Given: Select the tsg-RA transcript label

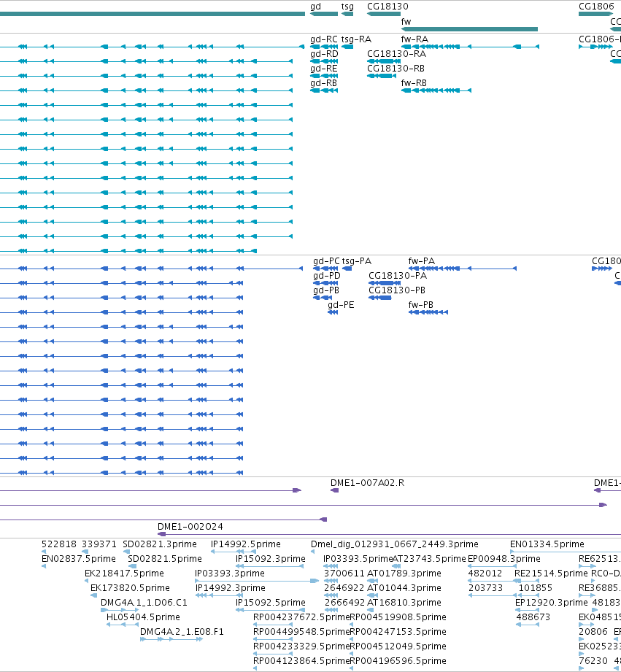Looking at the screenshot, I should (356, 39).
